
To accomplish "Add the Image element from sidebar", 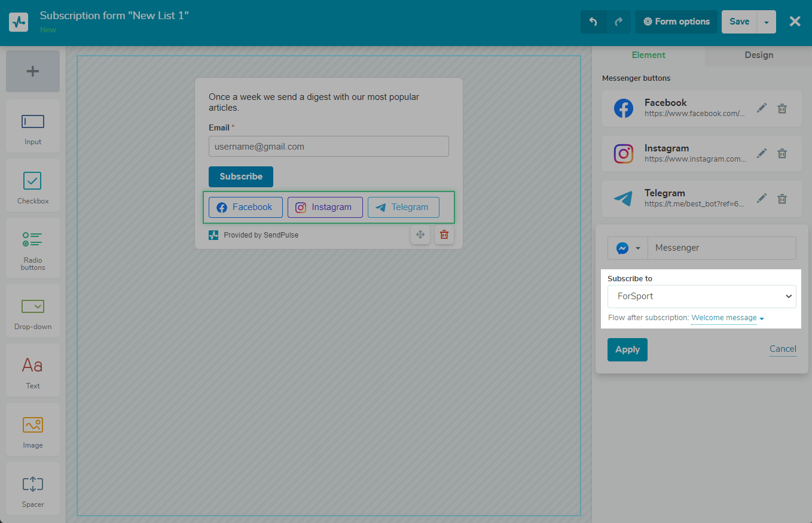I will pos(33,429).
